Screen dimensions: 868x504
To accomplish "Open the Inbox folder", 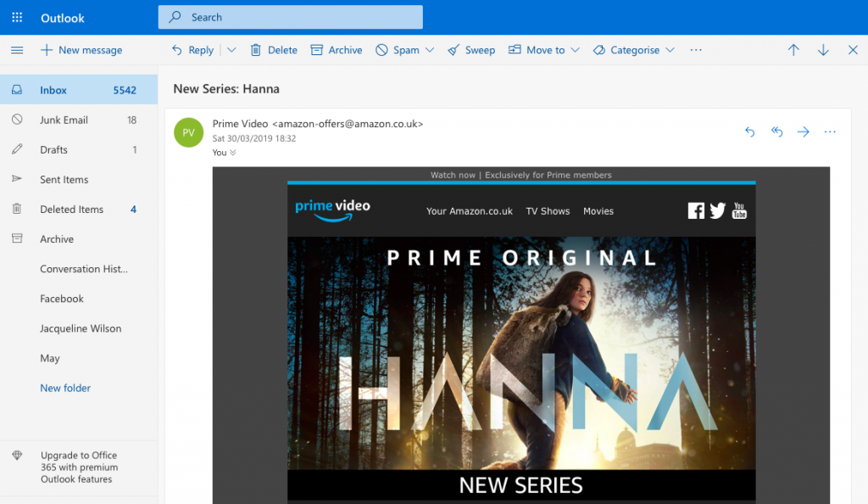I will 79,90.
